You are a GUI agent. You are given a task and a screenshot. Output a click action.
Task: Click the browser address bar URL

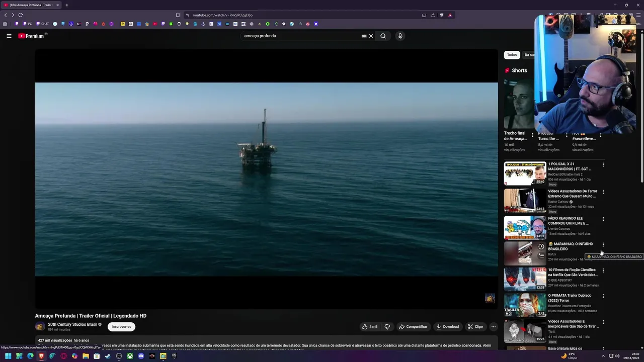[x=223, y=15]
